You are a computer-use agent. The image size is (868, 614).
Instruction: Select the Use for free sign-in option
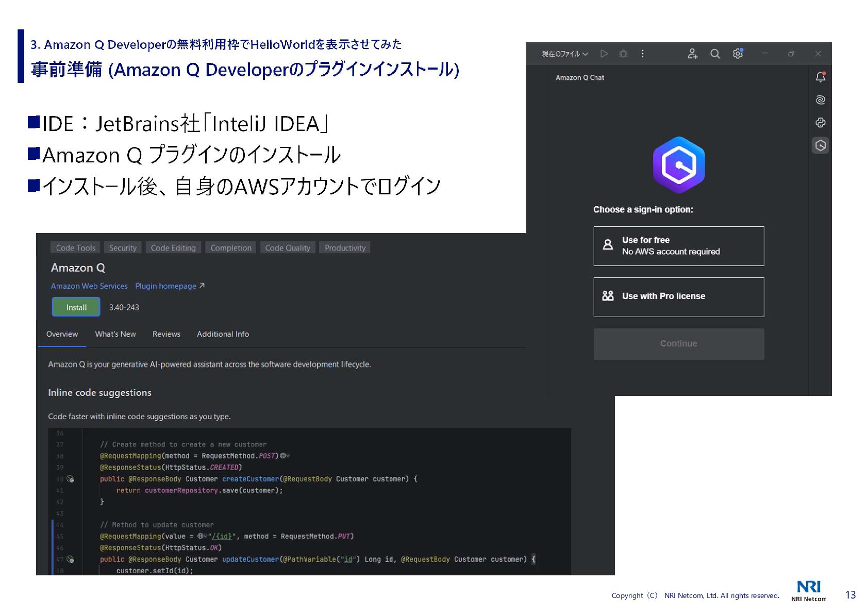tap(679, 246)
